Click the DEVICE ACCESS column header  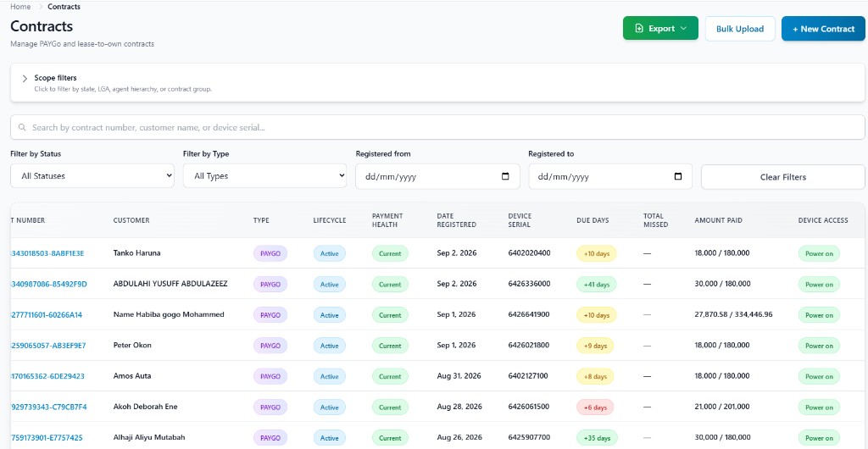(823, 220)
